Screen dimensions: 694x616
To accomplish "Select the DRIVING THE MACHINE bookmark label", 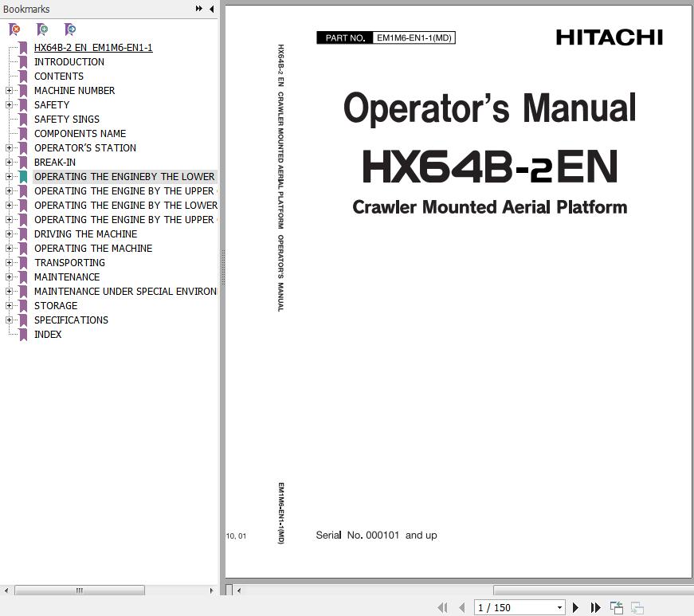I will coord(86,233).
